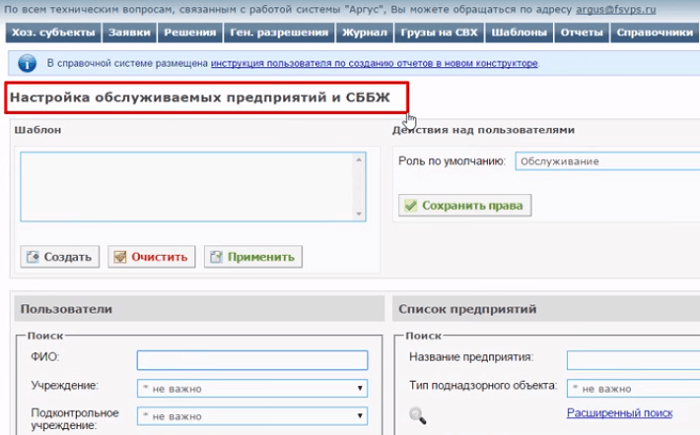The width and height of the screenshot is (700, 435).
Task: Open the Отчеты menu
Action: click(582, 32)
